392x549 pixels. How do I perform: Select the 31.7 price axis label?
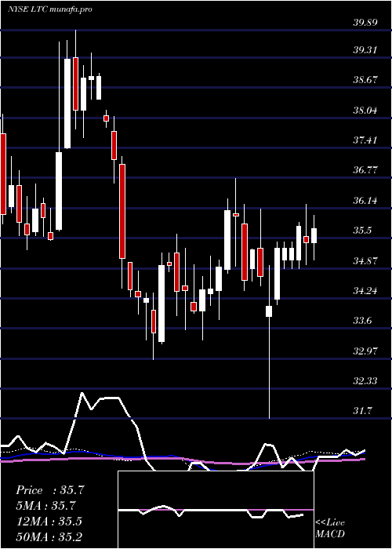(x=363, y=410)
